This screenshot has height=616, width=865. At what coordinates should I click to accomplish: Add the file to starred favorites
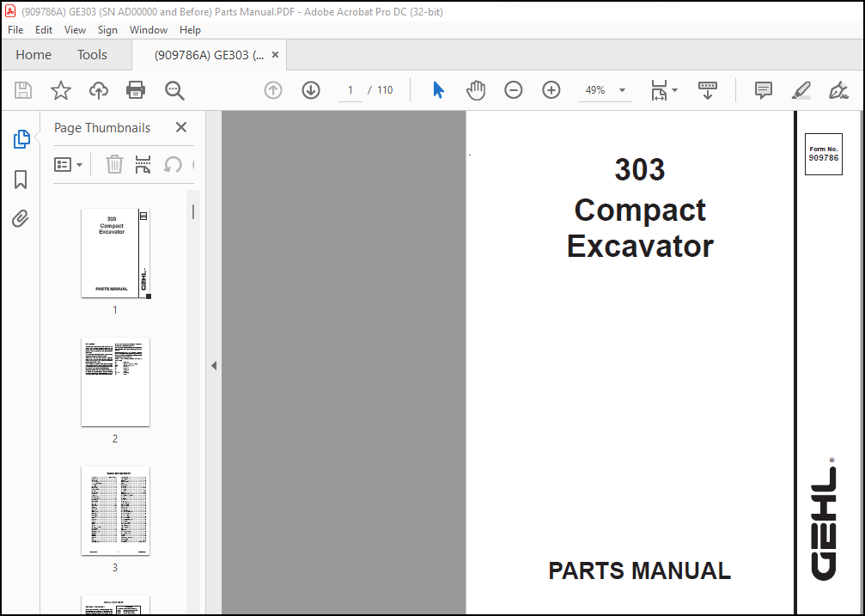coord(61,90)
